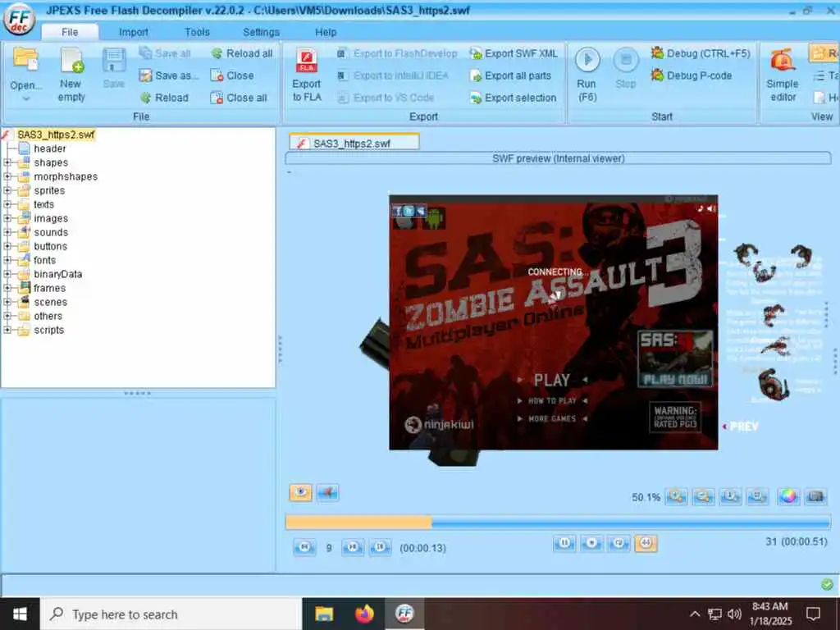
Task: Open File Explorer from the taskbar
Action: [x=324, y=614]
